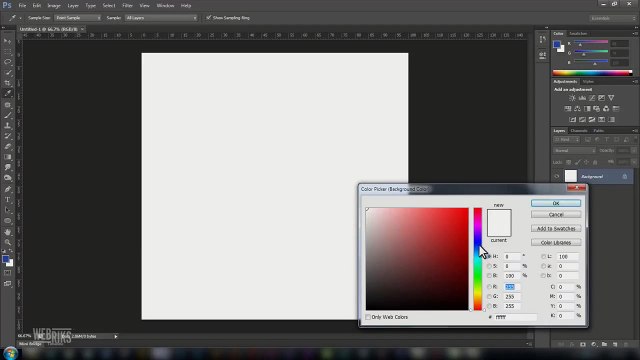Select the R (red) radio button
The height and width of the screenshot is (360, 640).
(489, 287)
